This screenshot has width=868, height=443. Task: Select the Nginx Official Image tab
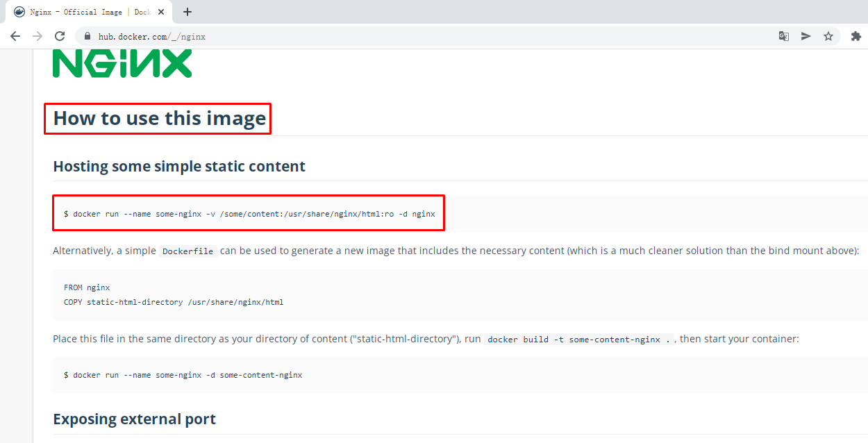[83, 12]
